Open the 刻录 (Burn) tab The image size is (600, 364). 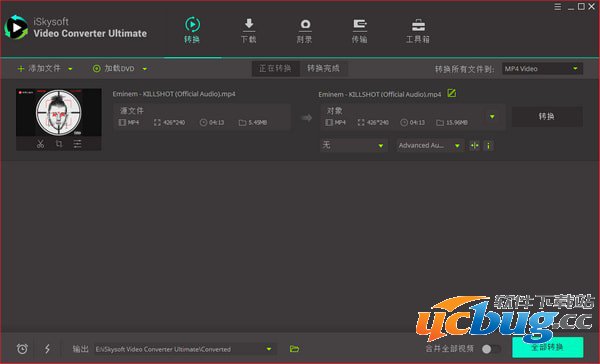point(305,30)
